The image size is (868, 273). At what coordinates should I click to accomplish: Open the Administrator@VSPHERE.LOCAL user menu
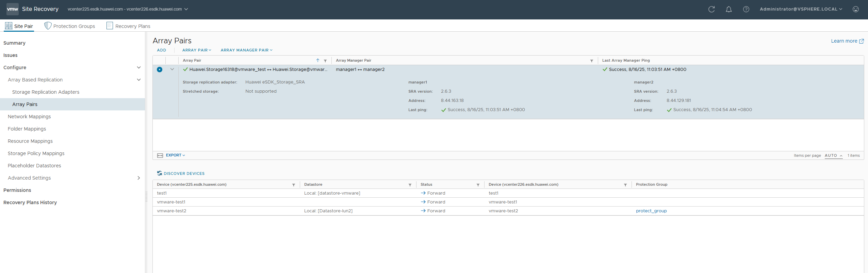pos(801,9)
